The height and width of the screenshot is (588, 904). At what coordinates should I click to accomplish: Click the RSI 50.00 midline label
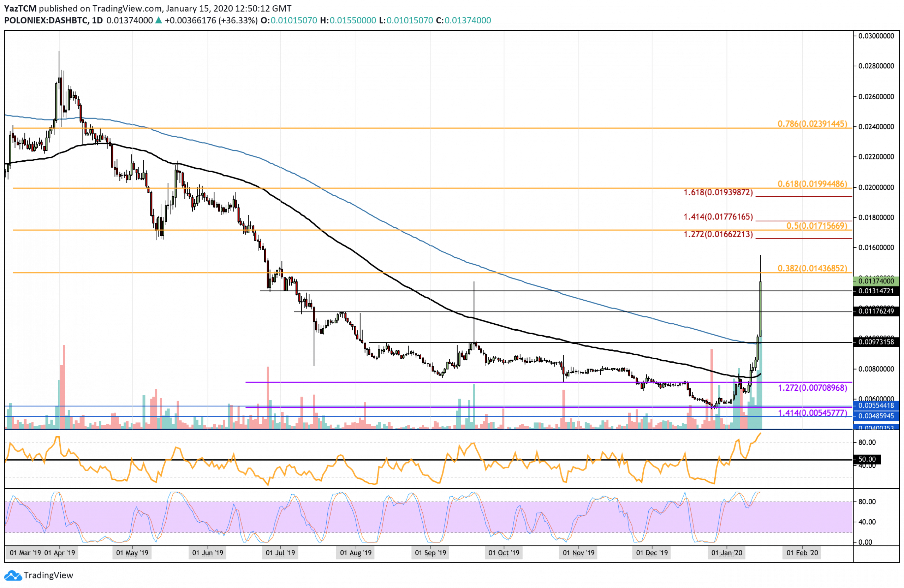tap(867, 459)
